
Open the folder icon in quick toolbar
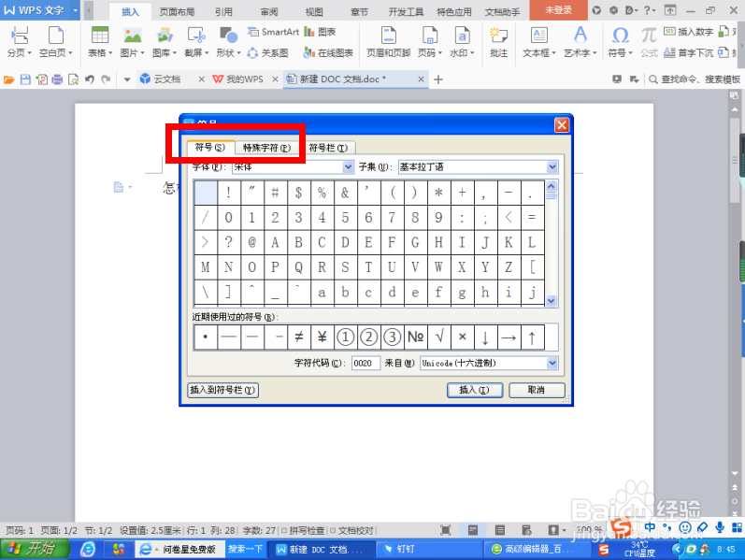click(x=8, y=79)
